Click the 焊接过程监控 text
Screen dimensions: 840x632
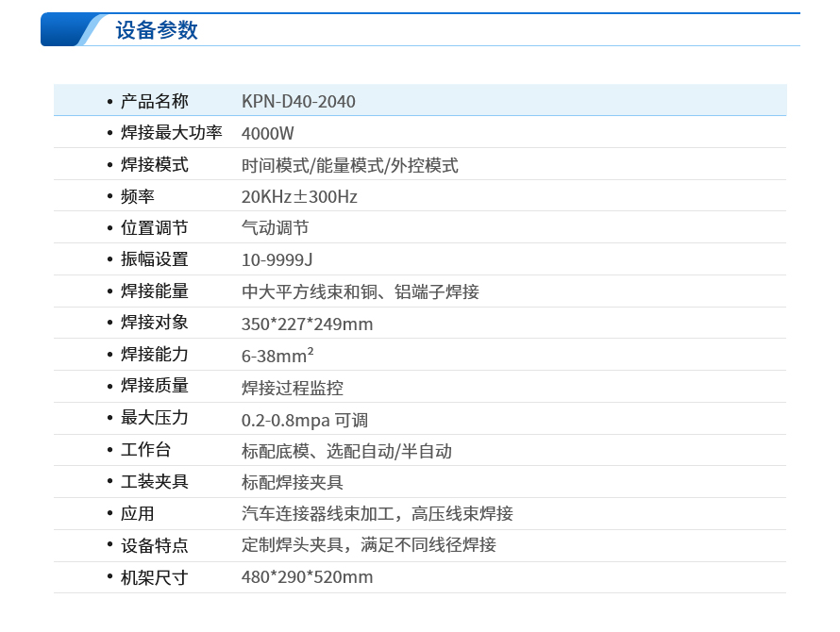pyautogui.click(x=293, y=388)
